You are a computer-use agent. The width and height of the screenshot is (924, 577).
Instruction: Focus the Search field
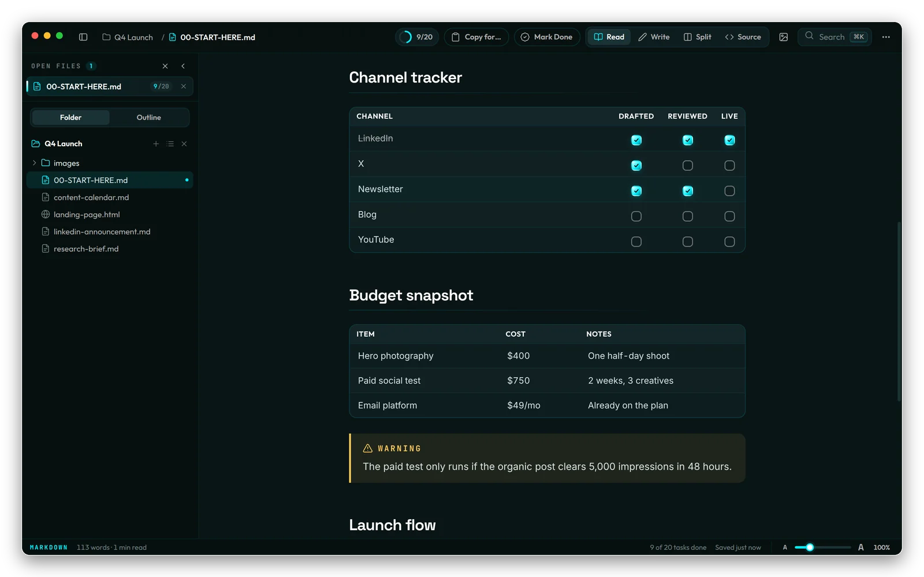click(835, 37)
